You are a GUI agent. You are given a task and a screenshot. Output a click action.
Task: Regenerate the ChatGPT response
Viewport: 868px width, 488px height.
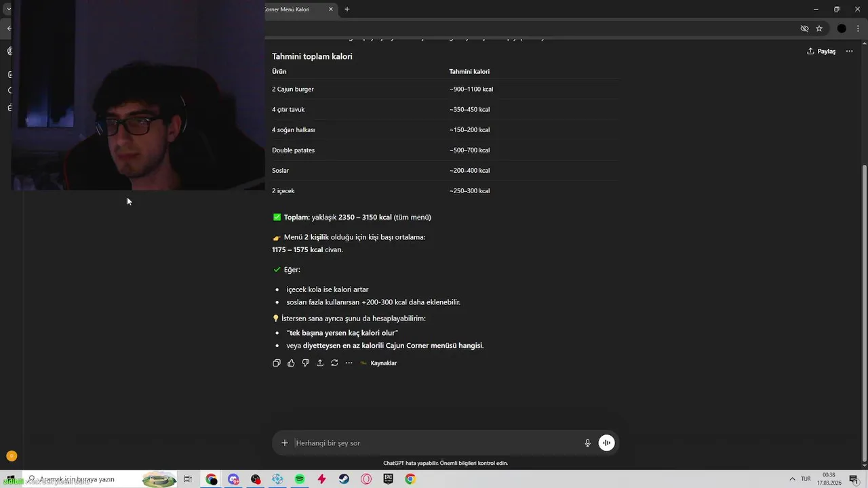[334, 363]
